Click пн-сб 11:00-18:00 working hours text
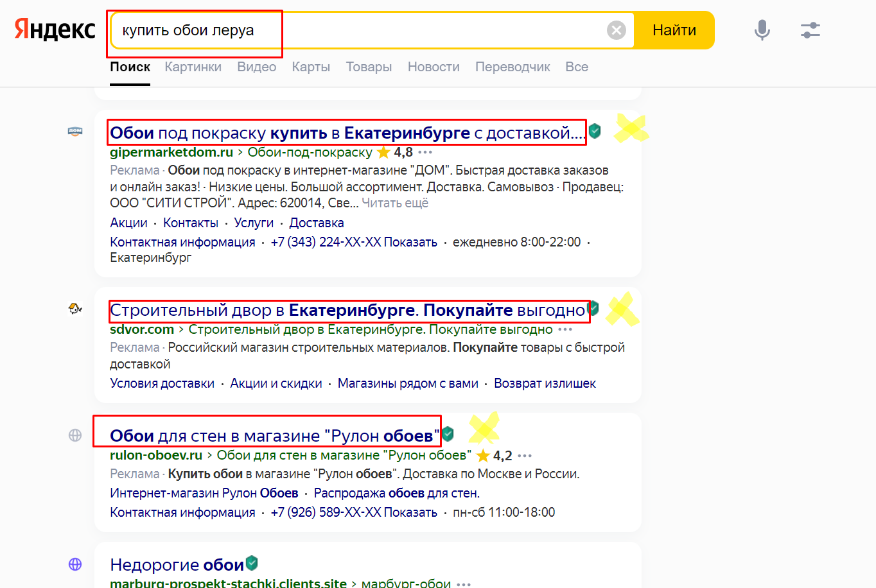876x588 pixels. pyautogui.click(x=504, y=512)
